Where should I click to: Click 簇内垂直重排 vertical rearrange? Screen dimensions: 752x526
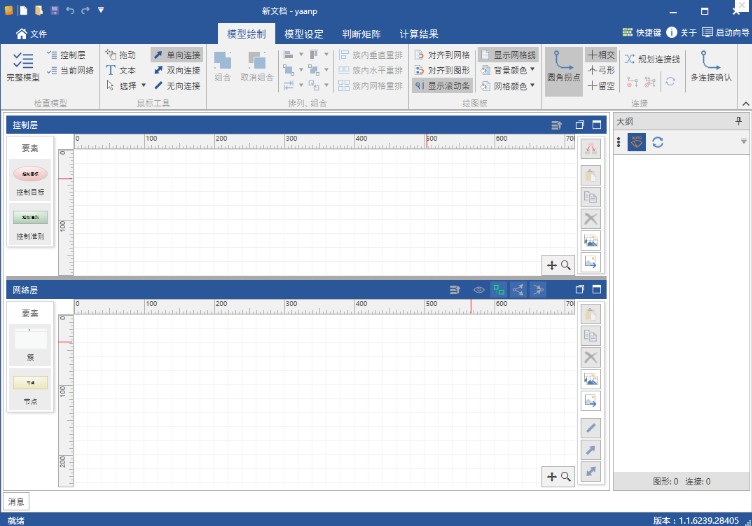tap(370, 55)
